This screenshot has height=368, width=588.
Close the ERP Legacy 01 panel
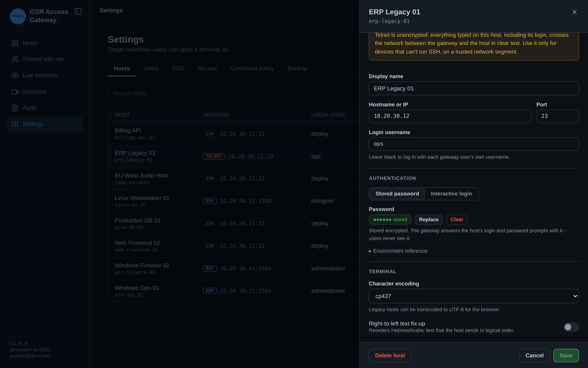point(574,12)
